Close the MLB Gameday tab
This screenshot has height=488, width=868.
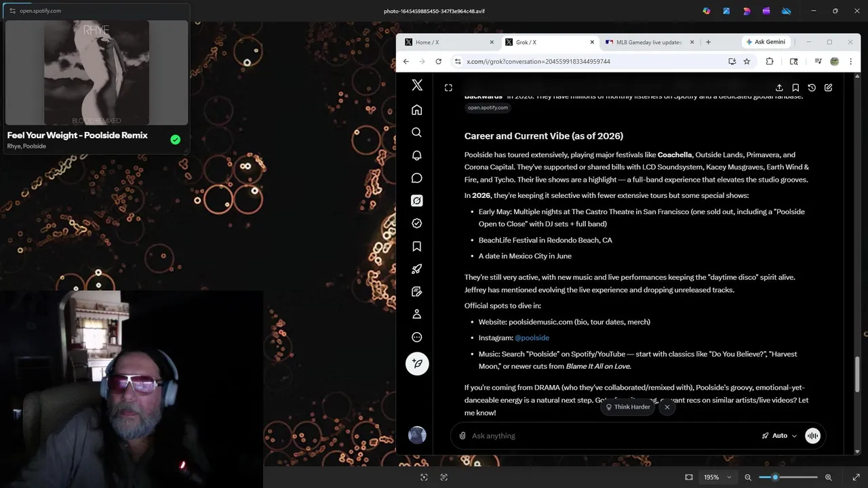coord(692,42)
